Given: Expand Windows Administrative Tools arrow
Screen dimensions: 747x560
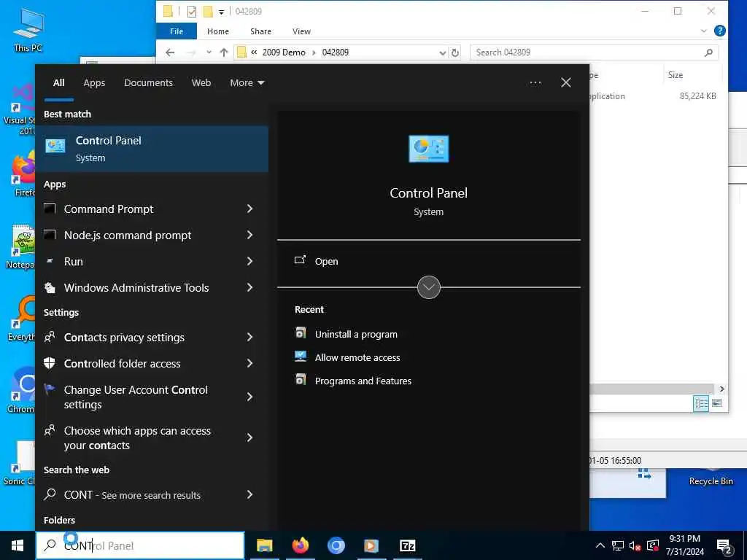Looking at the screenshot, I should click(x=249, y=287).
